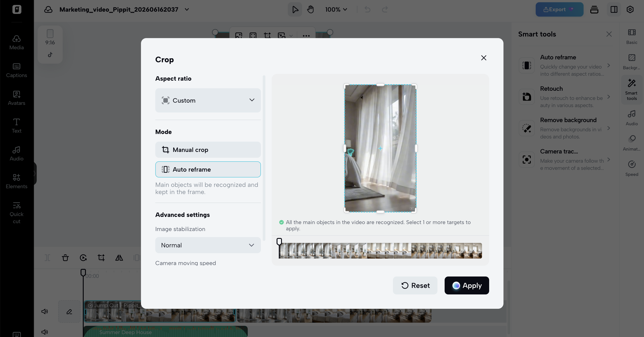Open the layers stack icon in header
This screenshot has width=644, height=337.
click(594, 9)
